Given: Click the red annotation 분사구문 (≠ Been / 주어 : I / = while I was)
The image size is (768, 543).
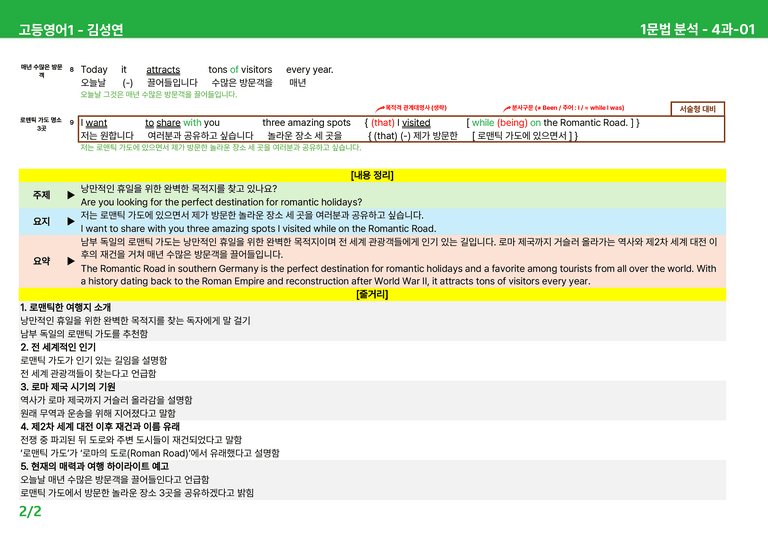Looking at the screenshot, I should (568, 108).
